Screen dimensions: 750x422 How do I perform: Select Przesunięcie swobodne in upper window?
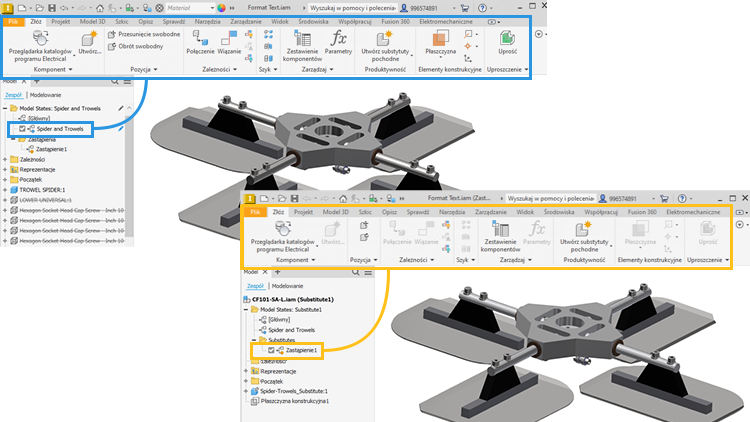click(x=144, y=34)
